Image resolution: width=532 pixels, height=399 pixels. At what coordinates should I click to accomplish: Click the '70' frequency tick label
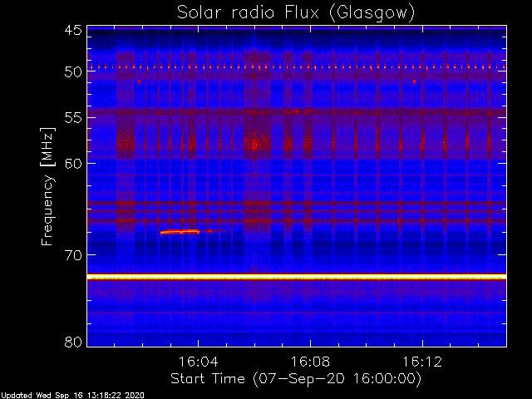pyautogui.click(x=73, y=255)
